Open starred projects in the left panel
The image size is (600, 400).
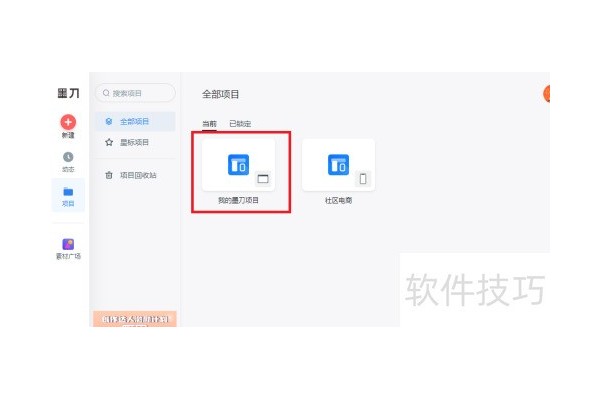[135, 142]
